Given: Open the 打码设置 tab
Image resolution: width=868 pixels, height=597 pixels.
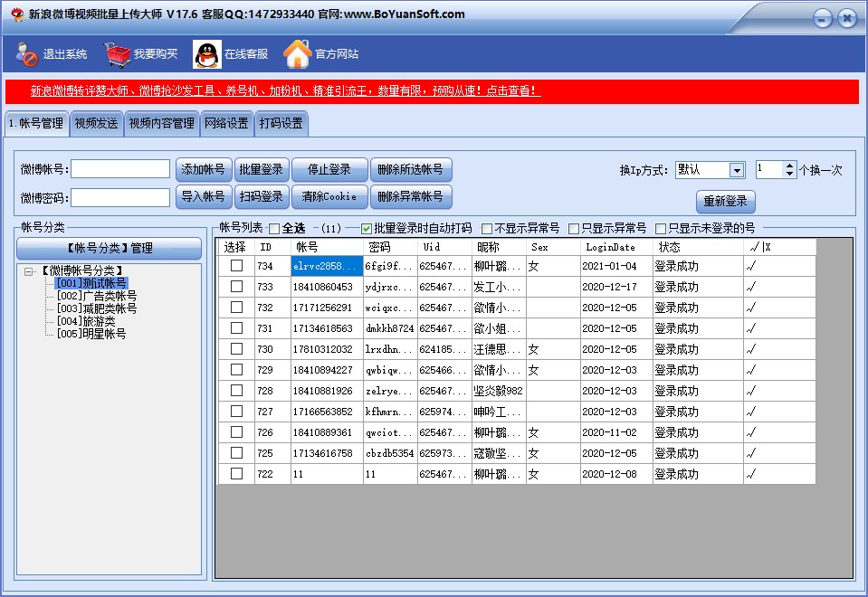Looking at the screenshot, I should (281, 123).
